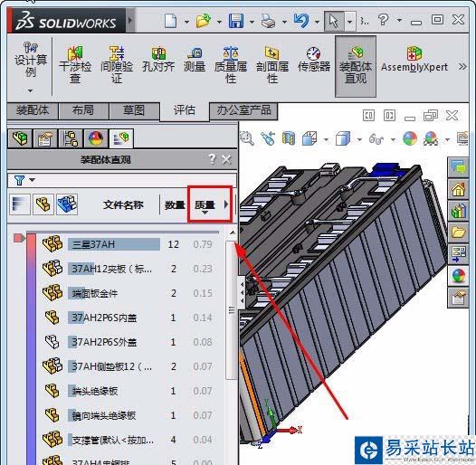Viewport: 476px width, 465px height.
Task: Open Appearances task pane sphere icon
Action: click(x=458, y=276)
